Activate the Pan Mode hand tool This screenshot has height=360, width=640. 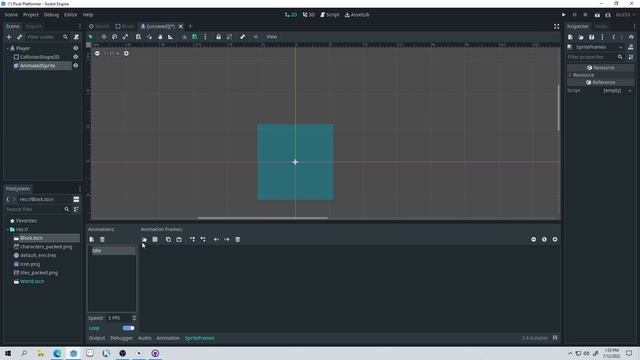coord(160,37)
